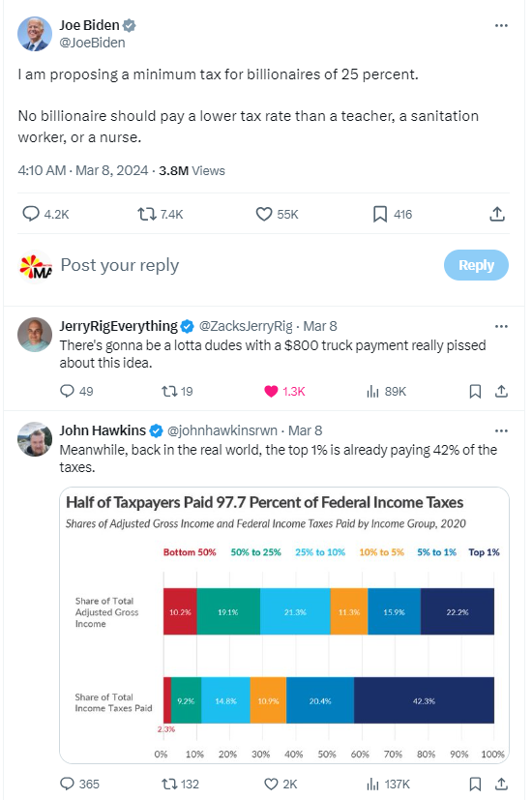Unlike JerryRigEverything's reply with 1.3K likes
This screenshot has height=800, width=532.
284,392
